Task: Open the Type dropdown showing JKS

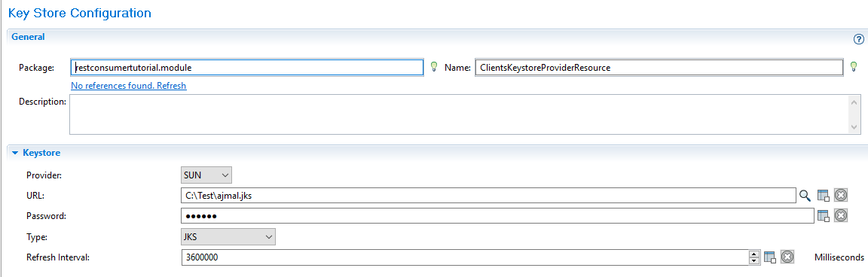Action: pos(228,237)
